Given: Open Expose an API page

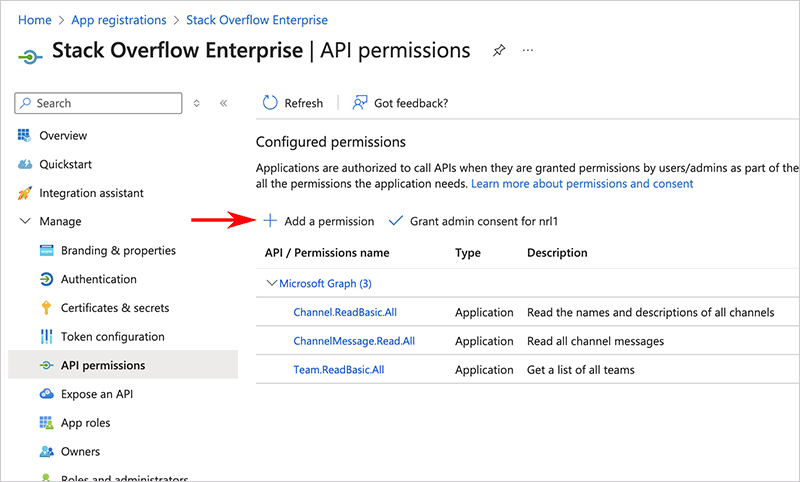Looking at the screenshot, I should tap(96, 394).
